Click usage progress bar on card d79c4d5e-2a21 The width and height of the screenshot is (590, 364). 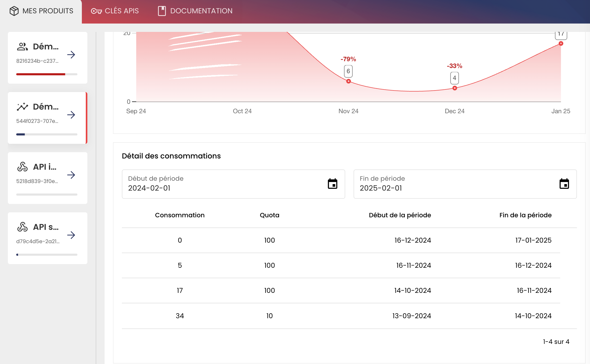click(47, 255)
